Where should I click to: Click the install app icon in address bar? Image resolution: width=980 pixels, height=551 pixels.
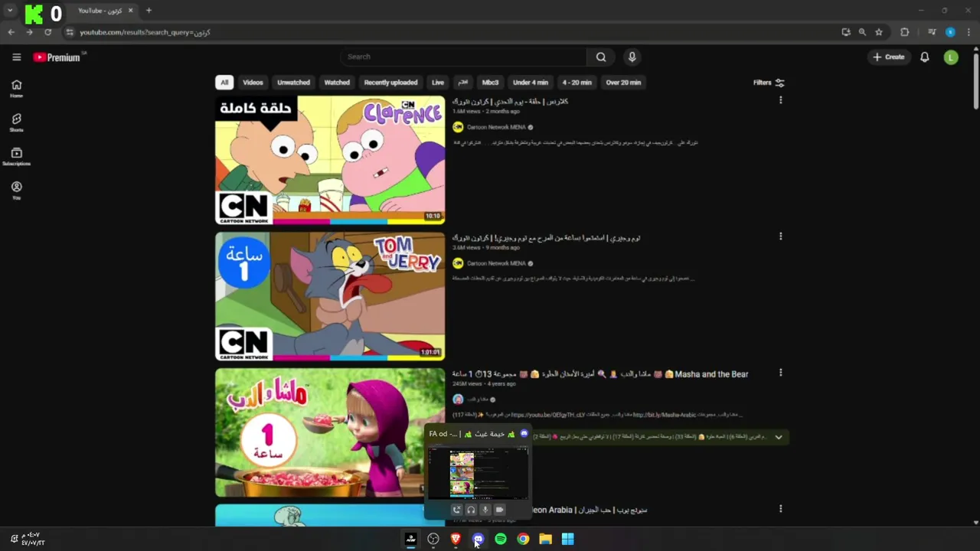click(x=845, y=32)
